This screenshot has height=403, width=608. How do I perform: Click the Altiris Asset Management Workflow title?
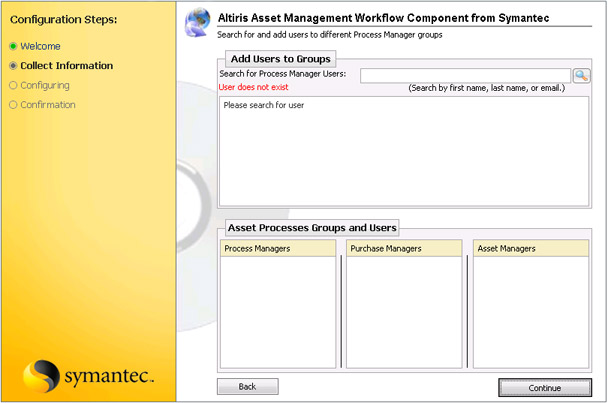pos(383,18)
